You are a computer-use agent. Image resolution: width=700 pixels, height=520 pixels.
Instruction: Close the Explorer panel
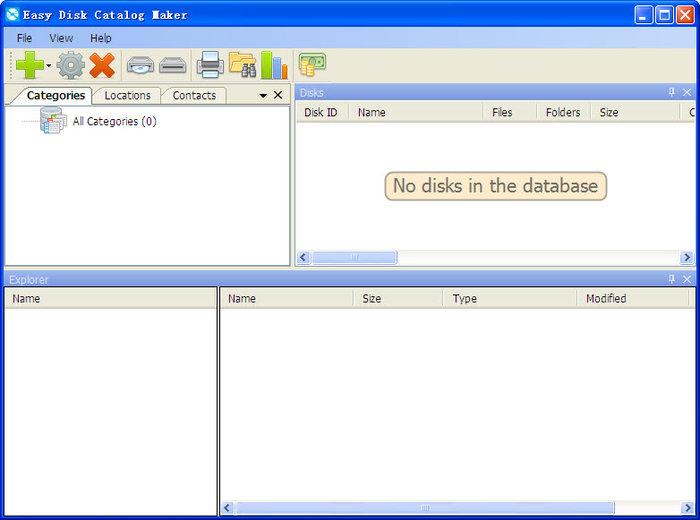(687, 279)
